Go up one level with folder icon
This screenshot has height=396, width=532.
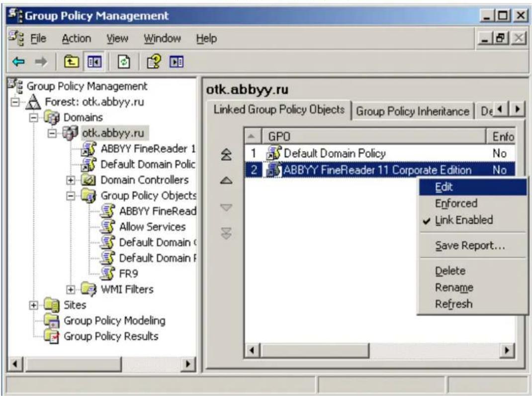[x=71, y=62]
